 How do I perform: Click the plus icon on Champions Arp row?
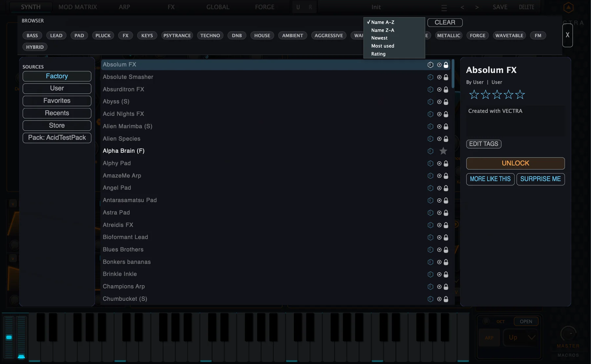(439, 287)
